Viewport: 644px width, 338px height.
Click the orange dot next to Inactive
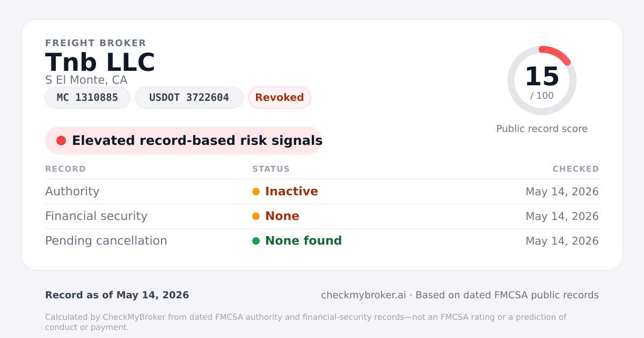(256, 192)
